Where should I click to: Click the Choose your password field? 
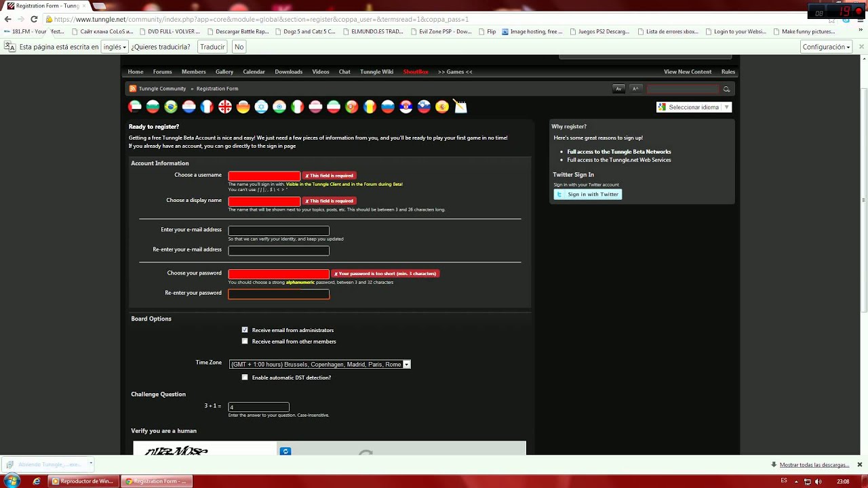click(279, 274)
